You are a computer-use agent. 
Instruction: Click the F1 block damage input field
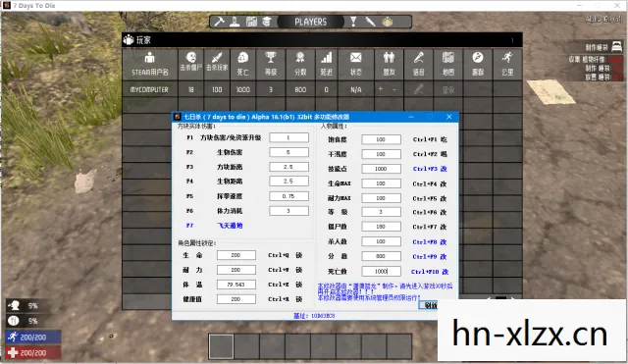[x=288, y=137]
